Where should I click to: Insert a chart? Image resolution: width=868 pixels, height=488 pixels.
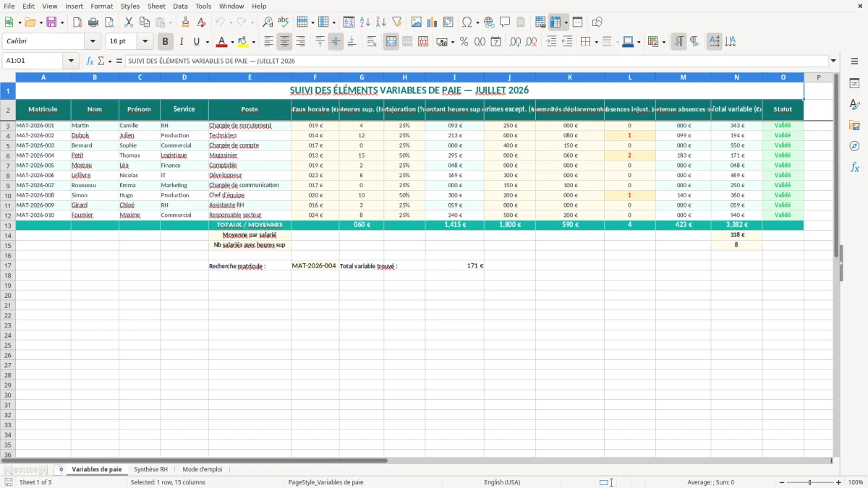coord(433,22)
